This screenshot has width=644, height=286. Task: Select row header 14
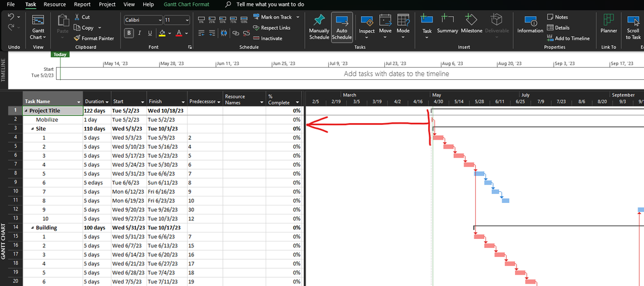15,228
